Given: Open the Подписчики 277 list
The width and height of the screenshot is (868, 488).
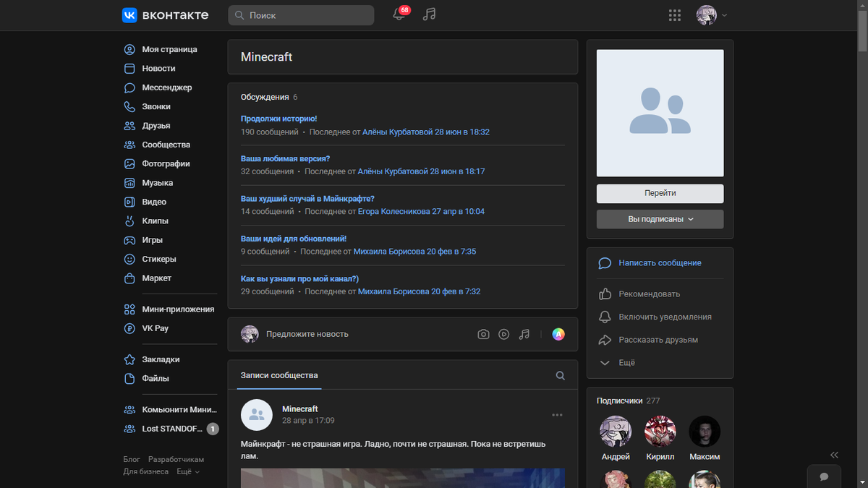Looking at the screenshot, I should point(628,401).
